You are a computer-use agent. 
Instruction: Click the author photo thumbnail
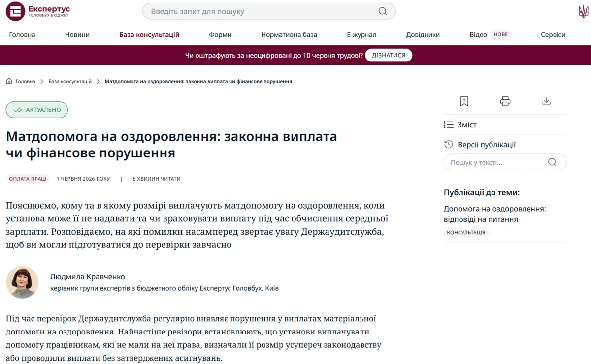(22, 282)
